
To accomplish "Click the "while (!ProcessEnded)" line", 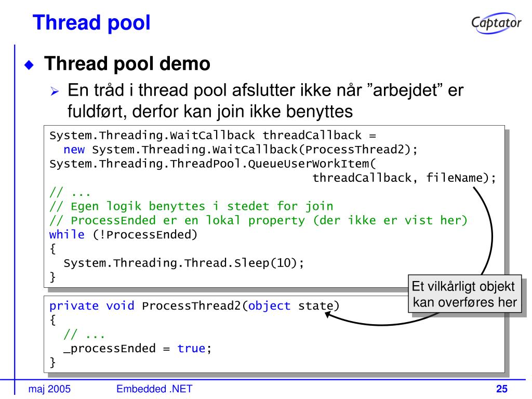I will pos(123,234).
